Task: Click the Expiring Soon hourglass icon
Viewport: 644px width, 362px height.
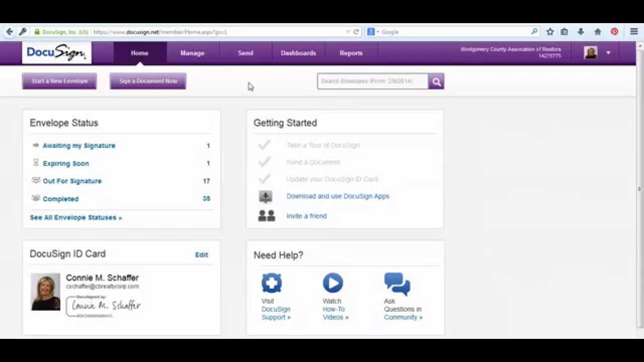Action: (x=36, y=163)
